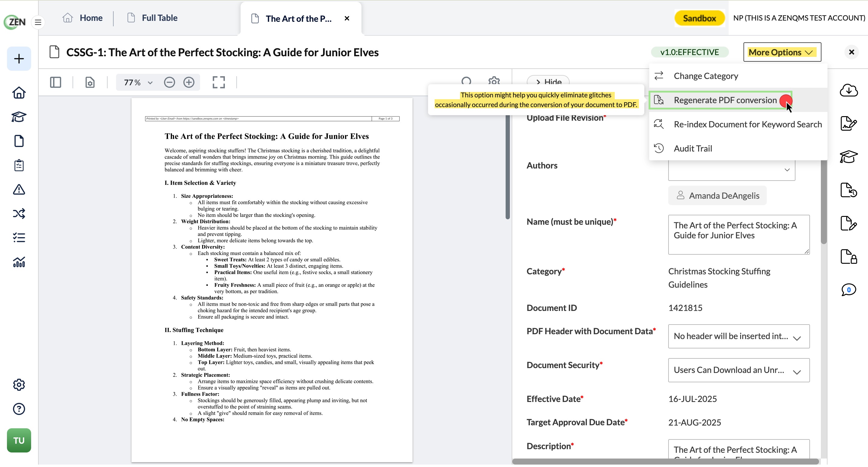This screenshot has width=868, height=467.
Task: Toggle the hamburger navigation menu
Action: pyautogui.click(x=38, y=22)
